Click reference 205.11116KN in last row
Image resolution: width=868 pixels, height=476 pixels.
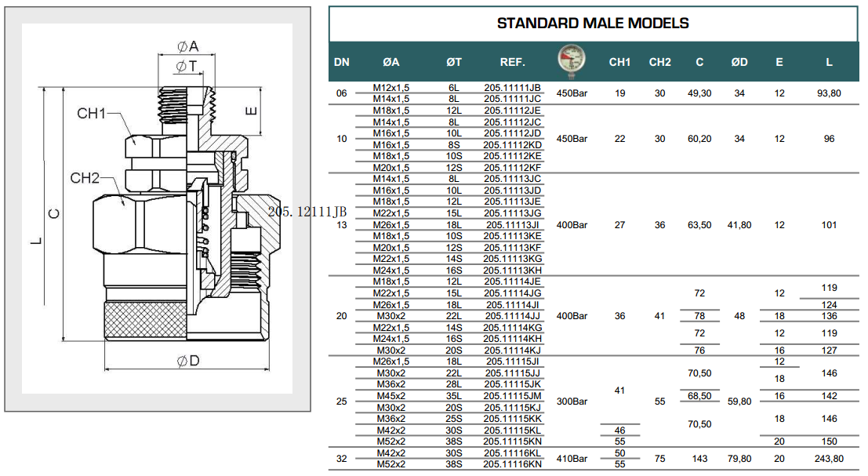click(x=513, y=464)
